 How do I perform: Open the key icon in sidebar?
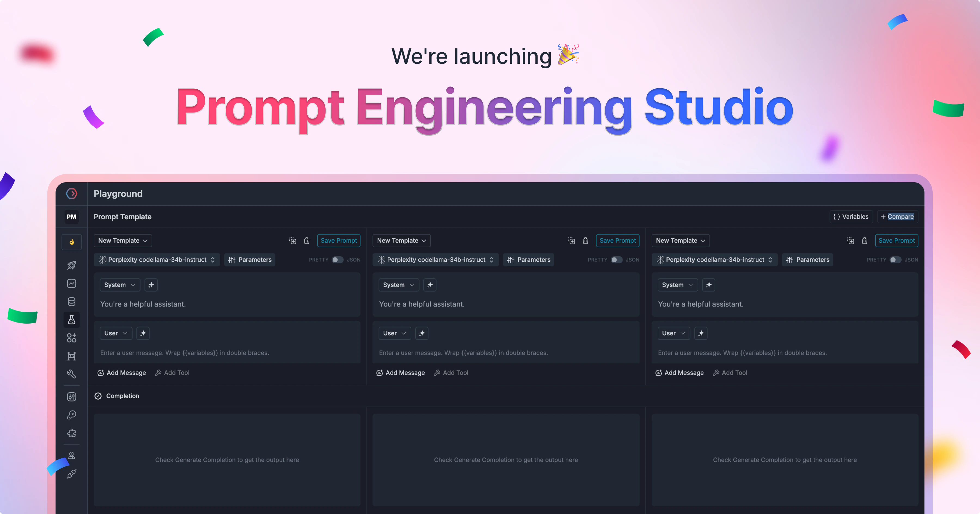point(72,415)
